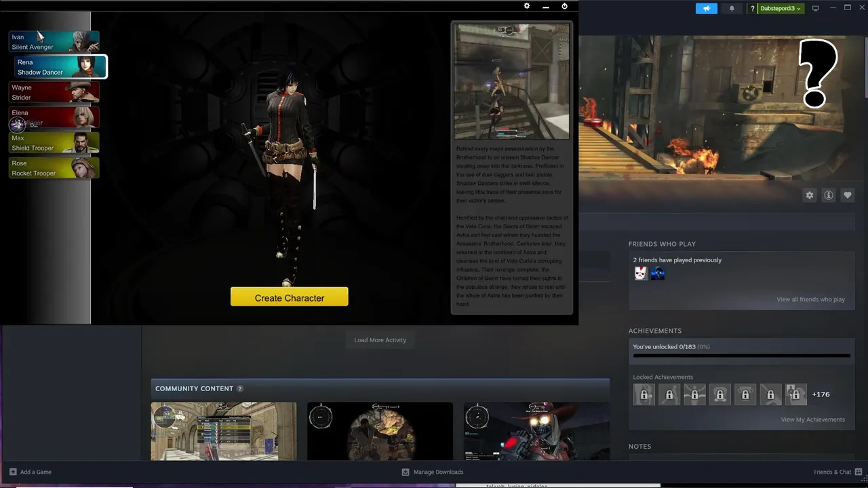Click first friend's white mask avatar
Image resolution: width=868 pixels, height=488 pixels.
tap(641, 273)
